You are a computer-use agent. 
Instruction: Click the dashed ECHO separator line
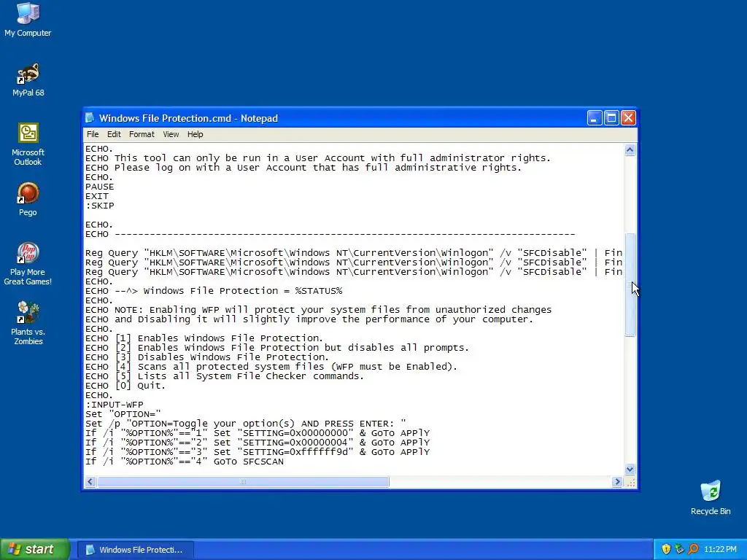[x=330, y=234]
